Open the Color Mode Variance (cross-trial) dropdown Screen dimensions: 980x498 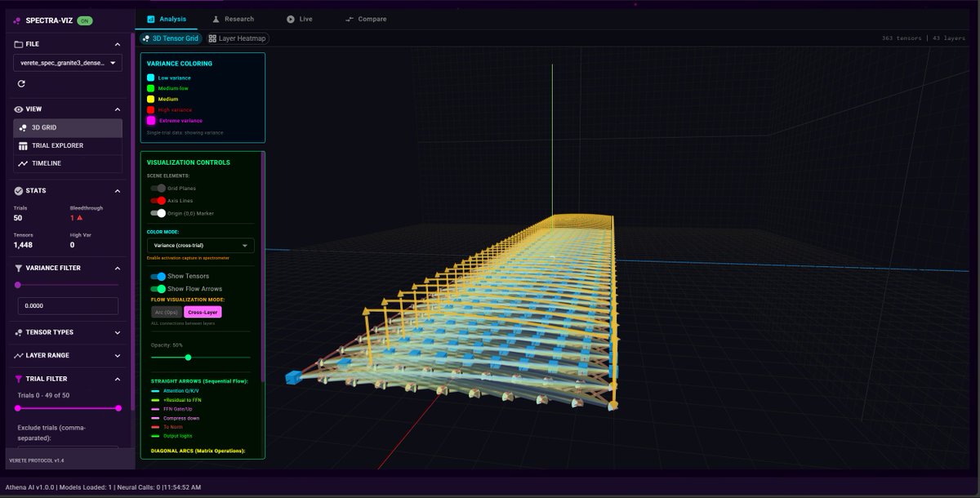(200, 245)
